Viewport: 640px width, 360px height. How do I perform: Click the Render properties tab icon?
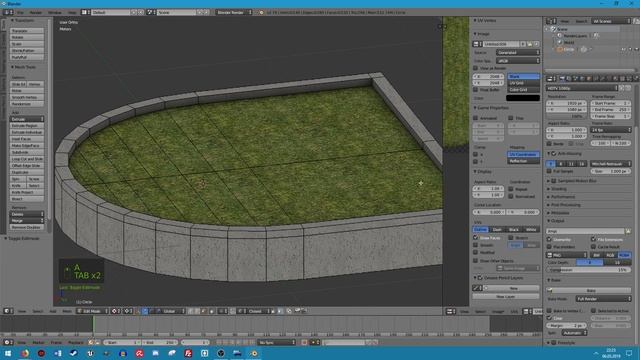pyautogui.click(x=562, y=78)
